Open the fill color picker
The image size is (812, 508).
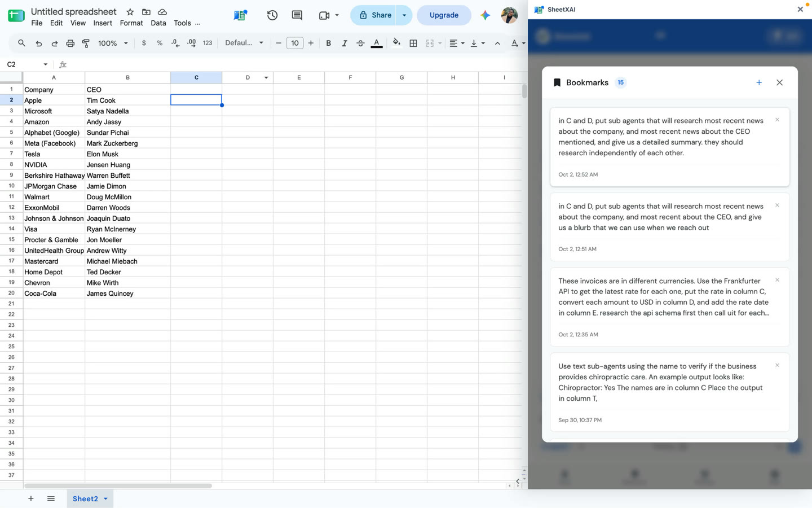click(x=396, y=43)
